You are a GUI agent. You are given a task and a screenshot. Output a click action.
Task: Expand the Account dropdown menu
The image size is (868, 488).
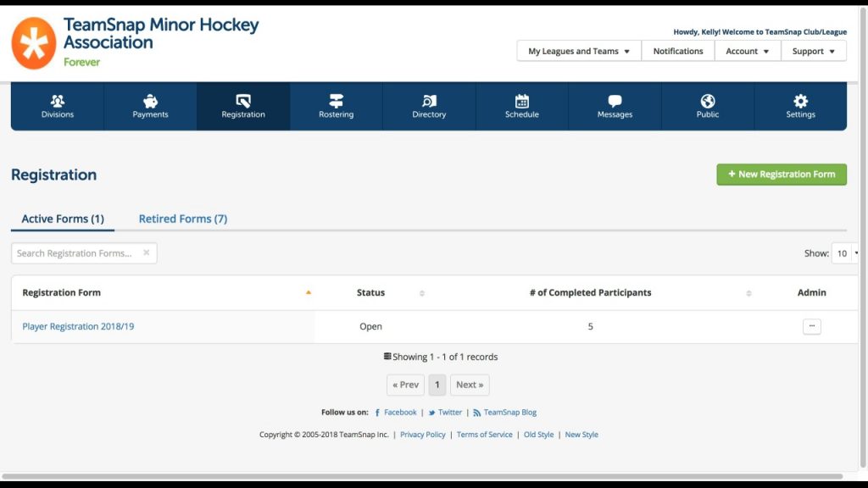(x=746, y=51)
